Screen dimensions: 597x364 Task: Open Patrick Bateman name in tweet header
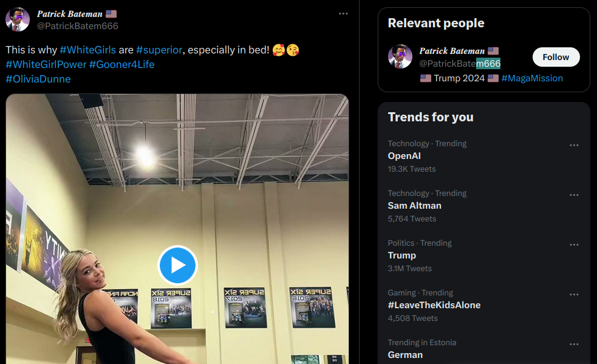click(70, 13)
